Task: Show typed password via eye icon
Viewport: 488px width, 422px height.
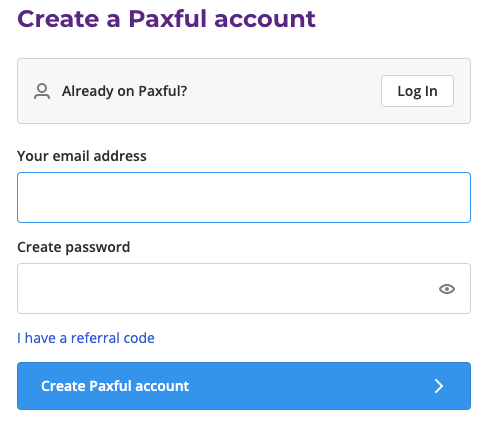Action: tap(447, 289)
